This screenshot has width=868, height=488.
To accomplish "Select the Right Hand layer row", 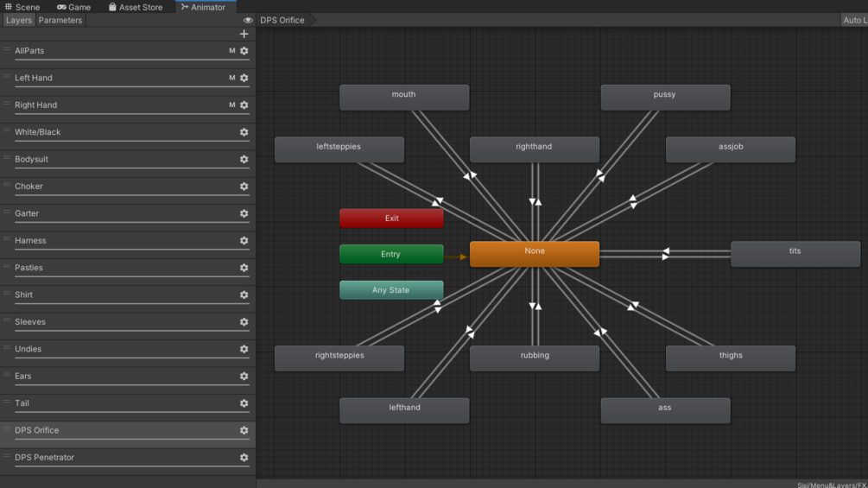I will click(x=128, y=109).
